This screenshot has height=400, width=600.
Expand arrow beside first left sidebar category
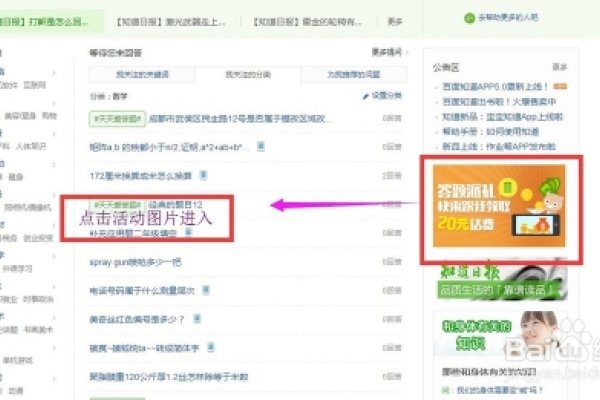tap(54, 72)
